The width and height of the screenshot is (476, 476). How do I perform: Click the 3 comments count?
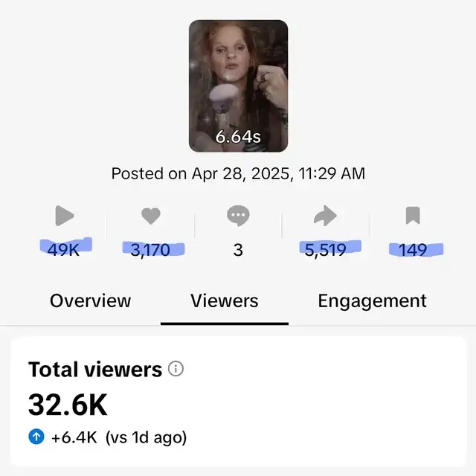(x=238, y=250)
